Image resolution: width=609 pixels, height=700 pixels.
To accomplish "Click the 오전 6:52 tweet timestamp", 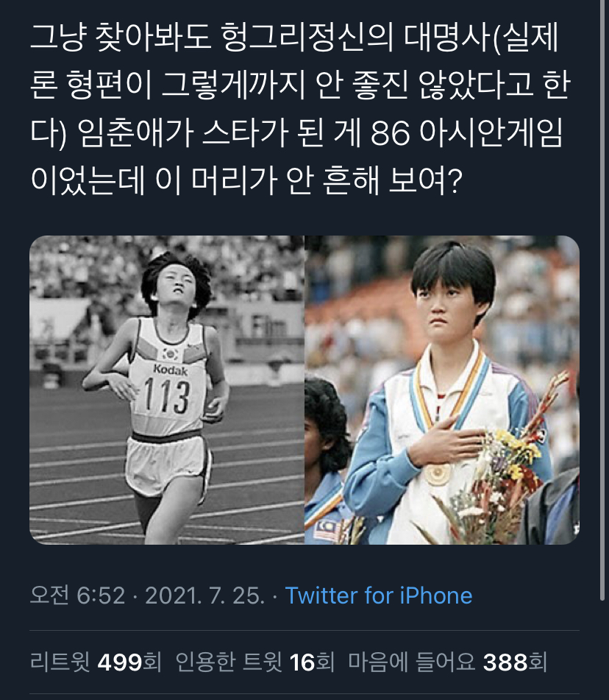I will point(77,595).
